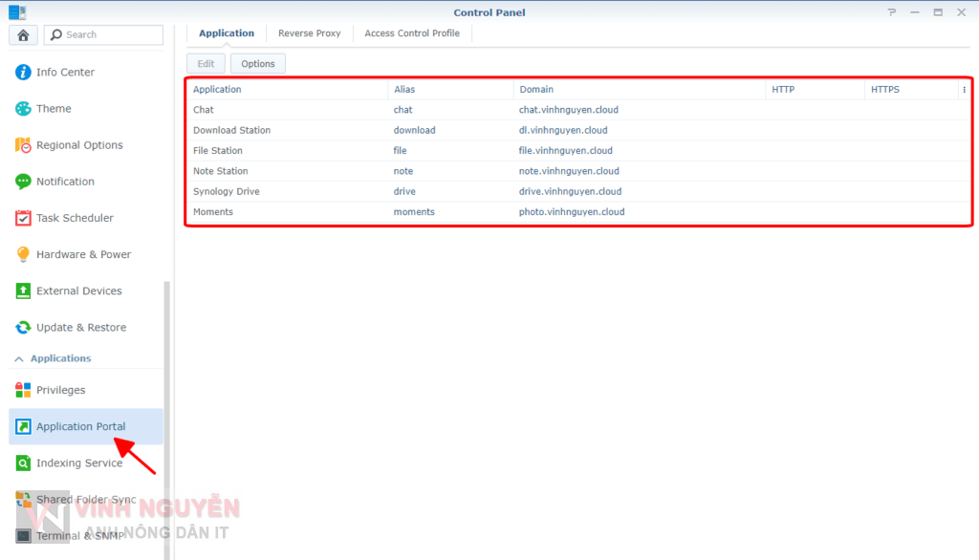The height and width of the screenshot is (560, 979).
Task: Open Info Center from sidebar
Action: click(x=65, y=73)
